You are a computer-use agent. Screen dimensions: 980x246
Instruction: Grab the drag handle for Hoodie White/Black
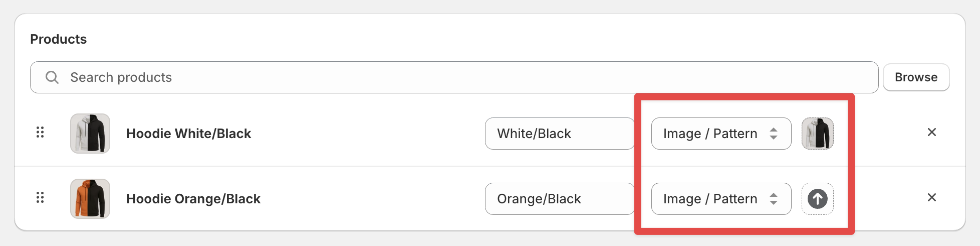40,132
